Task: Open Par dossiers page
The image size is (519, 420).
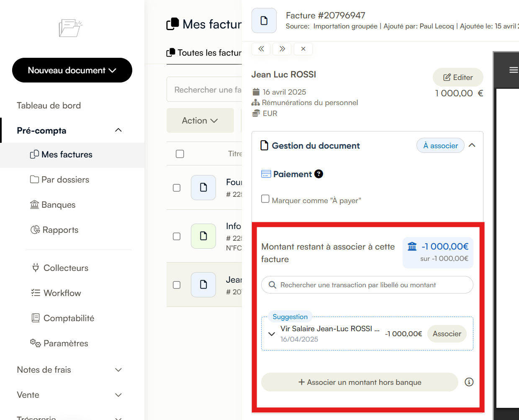Action: tap(60, 180)
